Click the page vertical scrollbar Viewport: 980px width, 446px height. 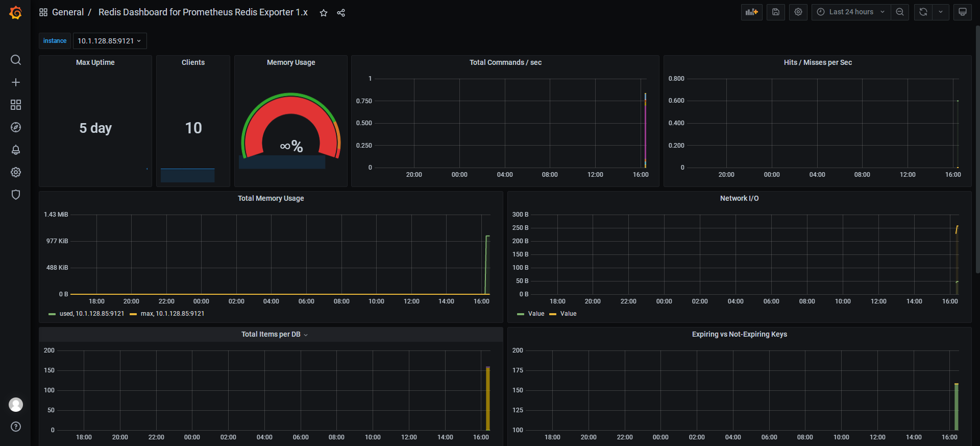coord(977,149)
